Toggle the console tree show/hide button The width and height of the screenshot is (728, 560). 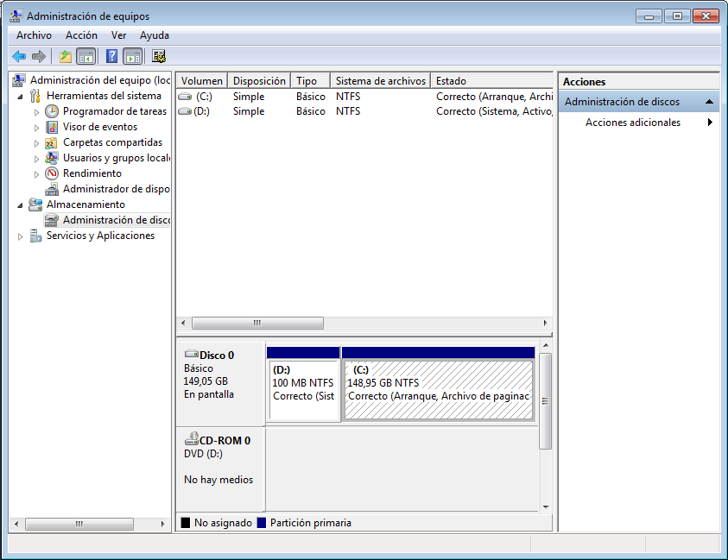(x=86, y=56)
